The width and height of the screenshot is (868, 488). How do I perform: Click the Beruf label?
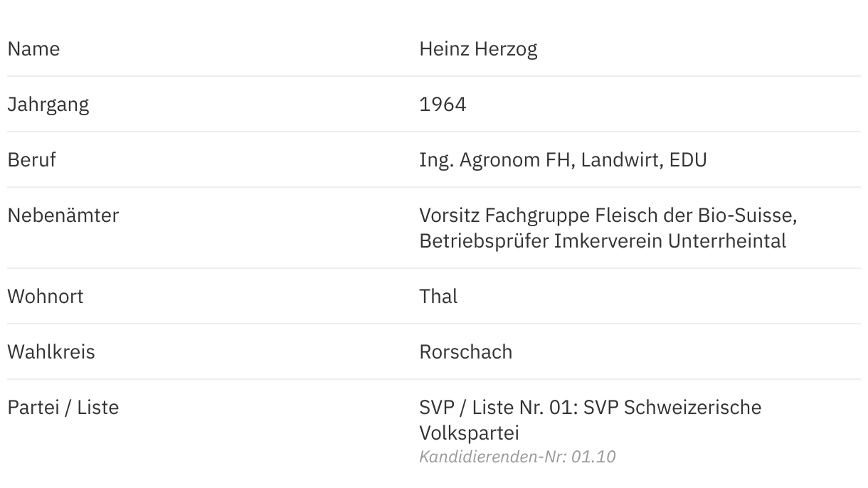point(31,160)
